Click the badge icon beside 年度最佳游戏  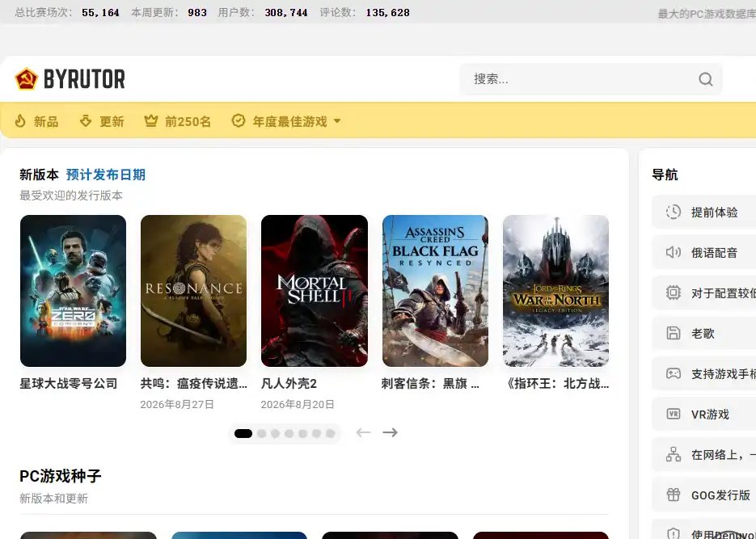pyautogui.click(x=239, y=121)
